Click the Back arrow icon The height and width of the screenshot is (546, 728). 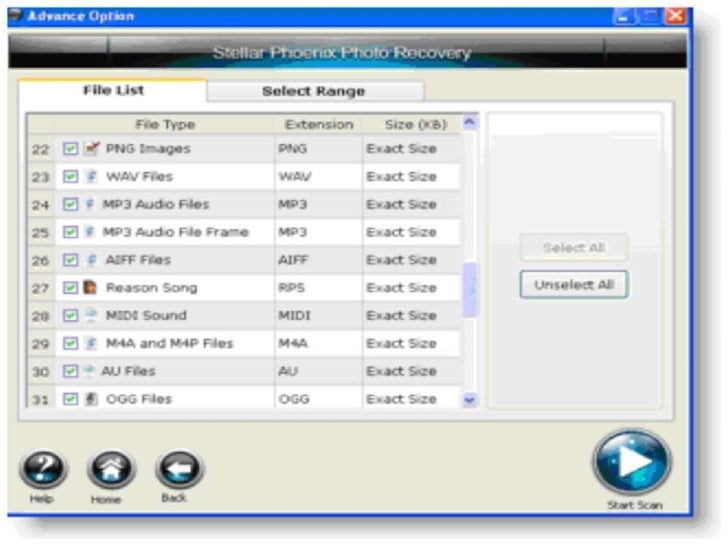point(180,469)
